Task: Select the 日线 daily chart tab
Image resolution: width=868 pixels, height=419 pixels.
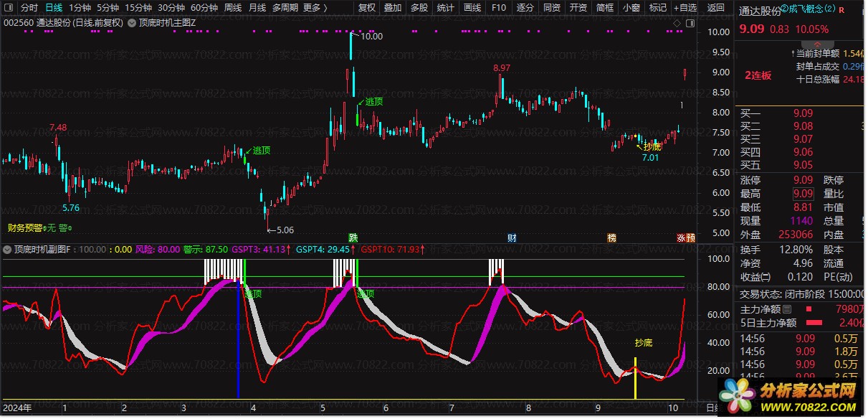Action: 54,8
